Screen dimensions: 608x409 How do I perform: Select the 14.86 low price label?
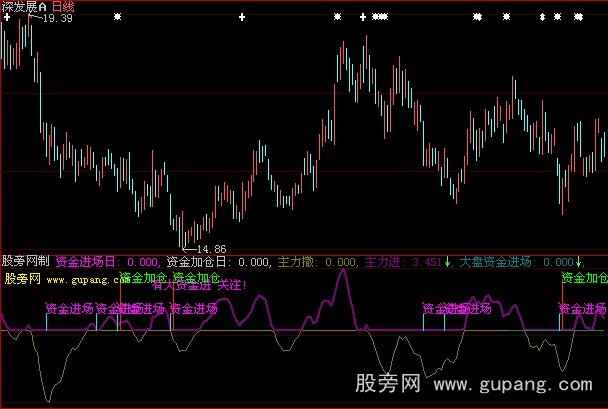click(207, 248)
